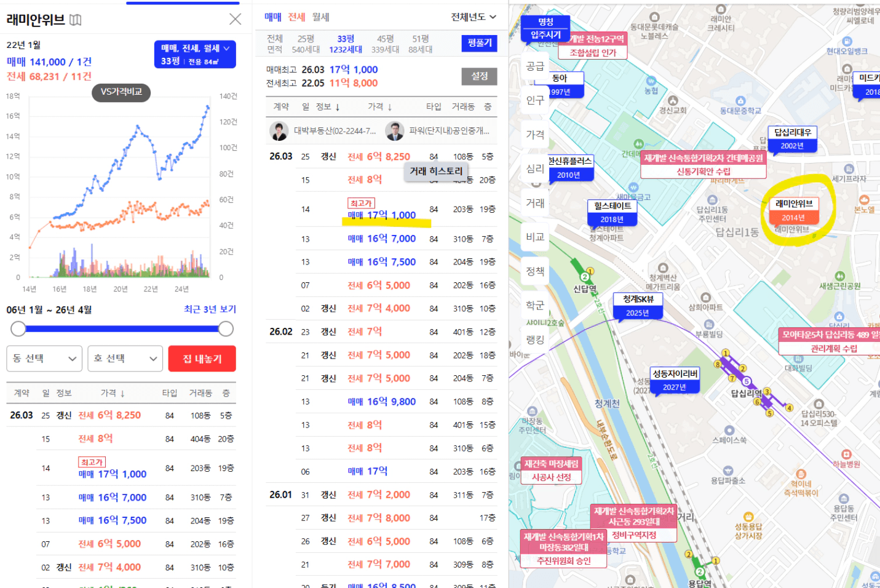Sort middle list by 정보 arrow
Viewport: 880px width, 588px height.
(x=337, y=107)
